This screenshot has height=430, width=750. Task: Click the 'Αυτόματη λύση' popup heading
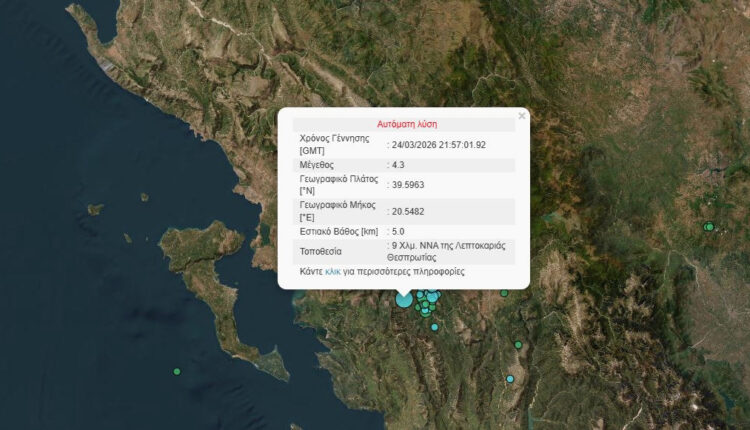point(404,124)
